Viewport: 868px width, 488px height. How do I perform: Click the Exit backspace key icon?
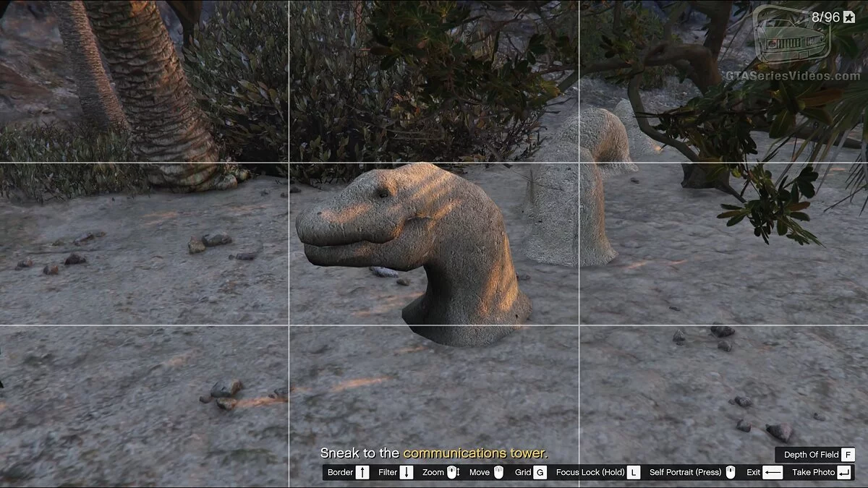tap(773, 472)
